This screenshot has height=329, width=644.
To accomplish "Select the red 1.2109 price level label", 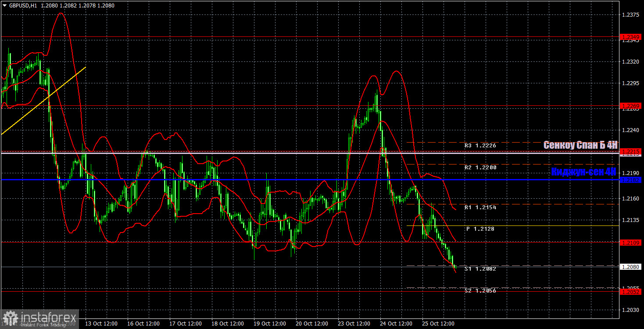I will point(631,242).
